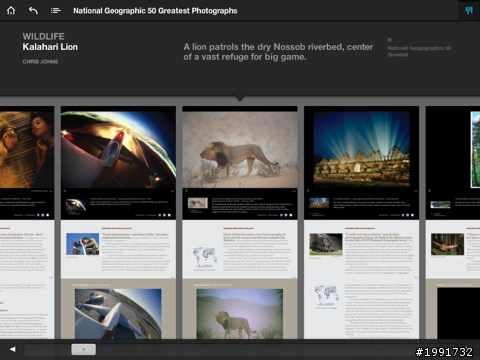Collapse the lion page caption chevron

click(294, 191)
